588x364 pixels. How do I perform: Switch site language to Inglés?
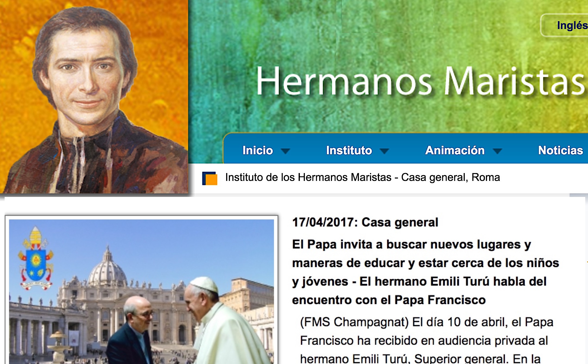click(572, 25)
